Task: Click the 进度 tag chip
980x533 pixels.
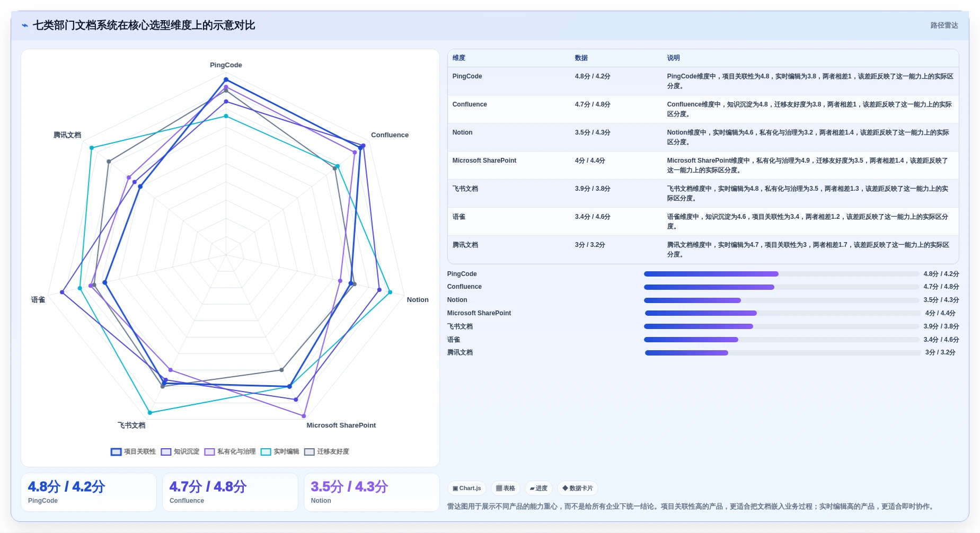Action: tap(538, 488)
